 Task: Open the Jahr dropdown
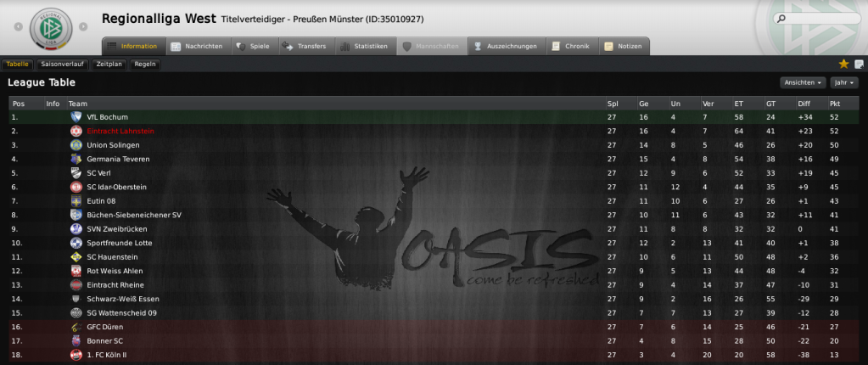pyautogui.click(x=844, y=82)
